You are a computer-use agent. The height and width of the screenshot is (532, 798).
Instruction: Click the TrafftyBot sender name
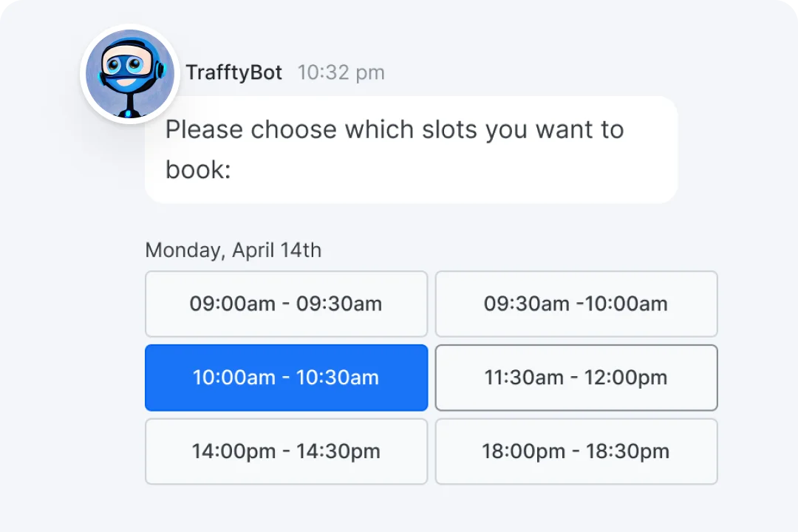233,72
